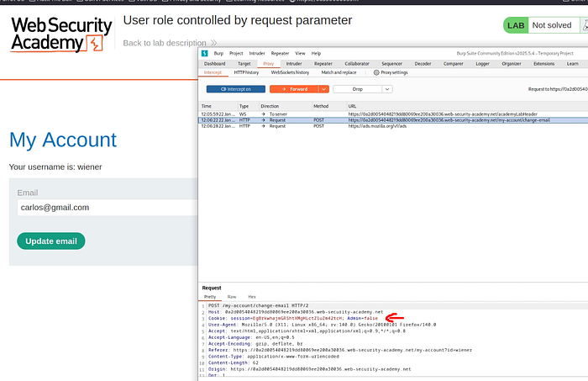Screen dimensions: 588x381
Task: Switch to the Logger tab
Action: [x=483, y=64]
